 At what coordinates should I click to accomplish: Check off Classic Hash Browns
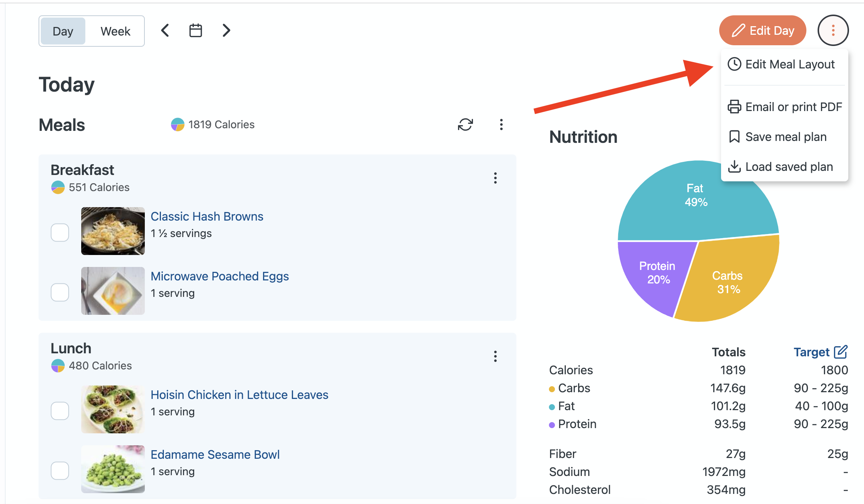(x=60, y=233)
